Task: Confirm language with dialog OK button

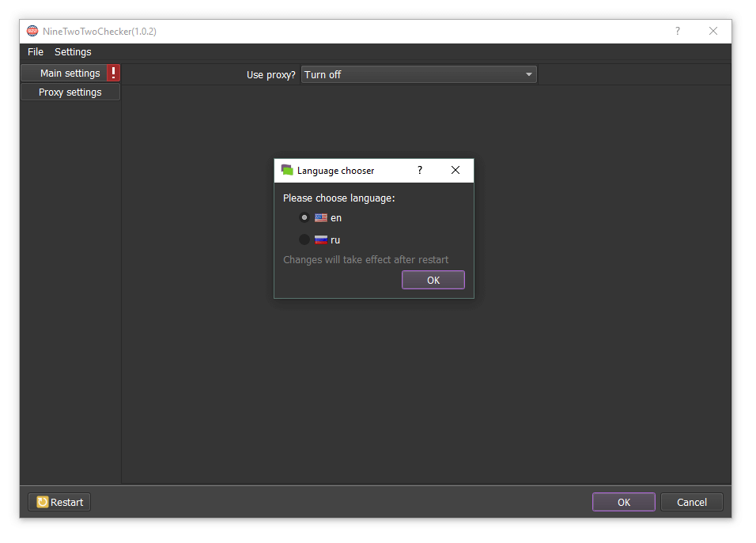Action: [x=433, y=280]
